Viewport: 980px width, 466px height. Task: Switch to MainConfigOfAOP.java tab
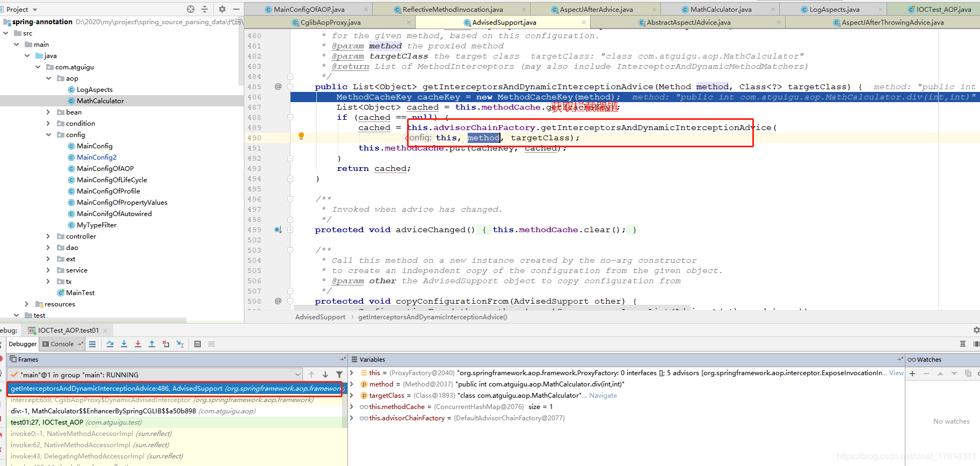(309, 9)
